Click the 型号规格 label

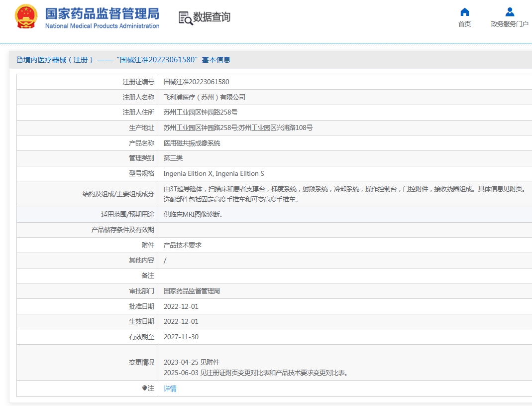141,174
